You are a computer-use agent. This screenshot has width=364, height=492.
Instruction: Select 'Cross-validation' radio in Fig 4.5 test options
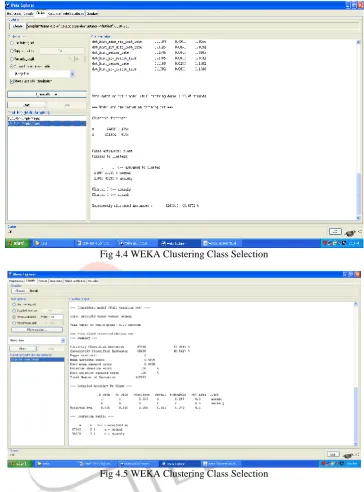tap(14, 317)
